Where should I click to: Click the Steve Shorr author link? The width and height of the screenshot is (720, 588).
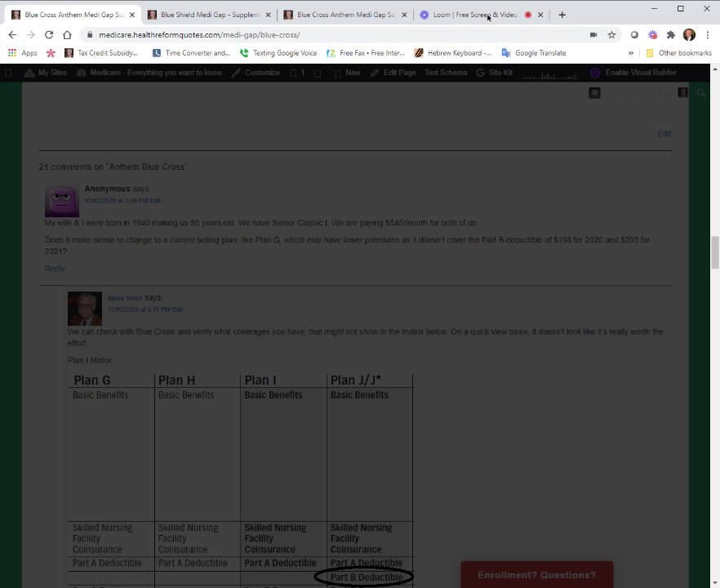click(x=125, y=298)
